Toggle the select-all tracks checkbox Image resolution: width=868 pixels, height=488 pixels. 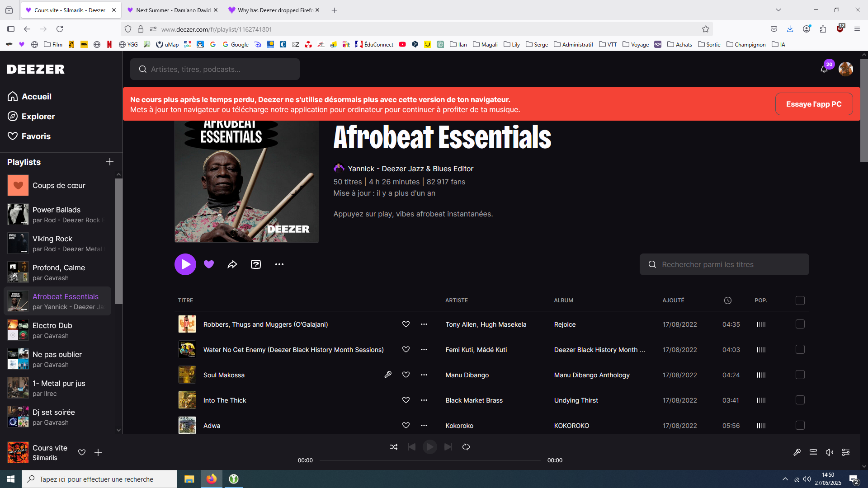click(x=800, y=300)
